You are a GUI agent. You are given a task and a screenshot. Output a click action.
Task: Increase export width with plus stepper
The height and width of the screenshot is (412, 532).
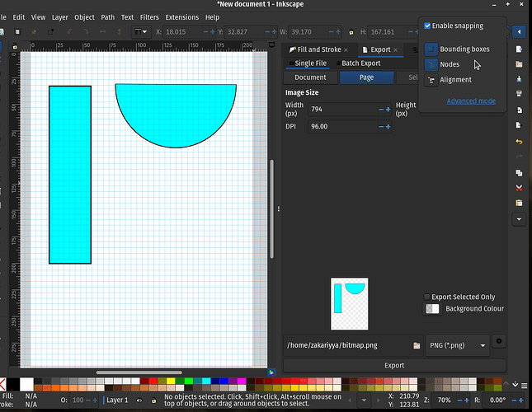388,109
